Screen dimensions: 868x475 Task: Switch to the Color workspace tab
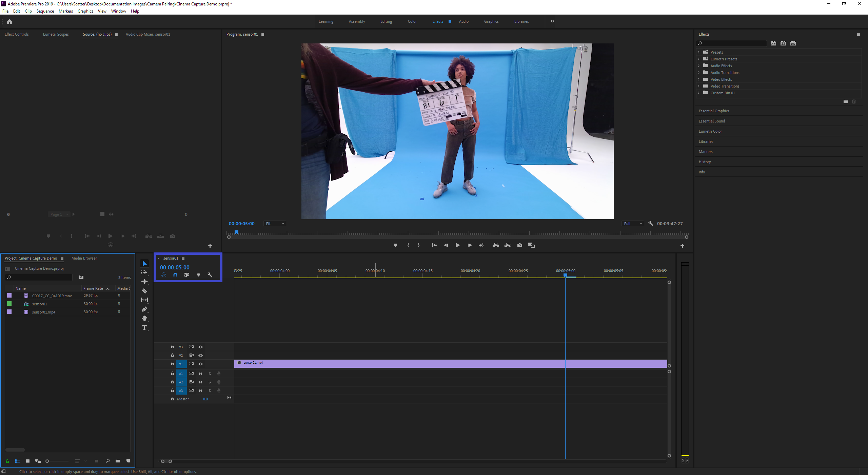pyautogui.click(x=412, y=21)
